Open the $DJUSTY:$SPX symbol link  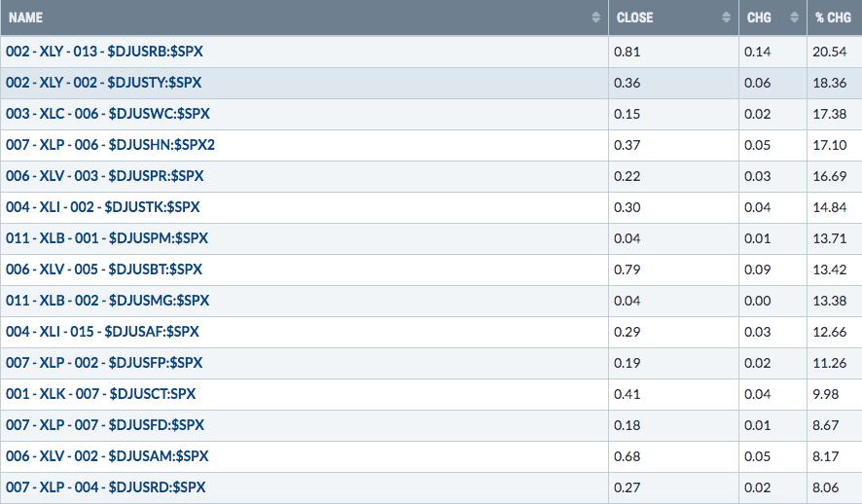tap(104, 83)
